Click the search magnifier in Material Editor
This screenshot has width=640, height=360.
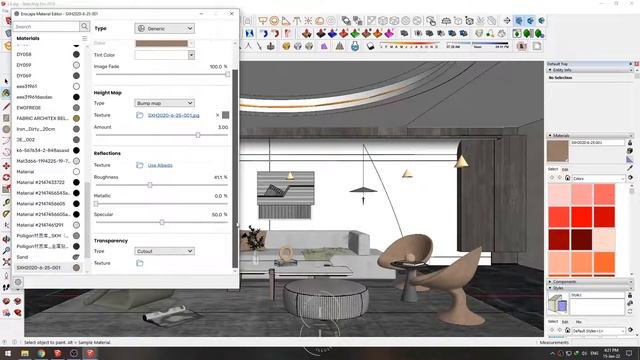[84, 27]
